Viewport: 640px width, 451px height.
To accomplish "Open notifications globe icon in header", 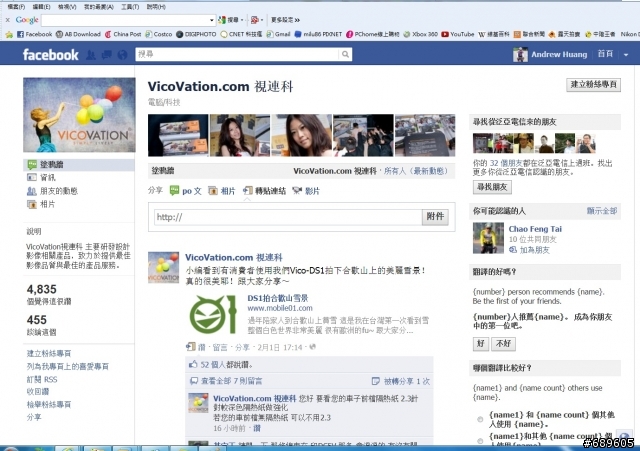I will (122, 55).
